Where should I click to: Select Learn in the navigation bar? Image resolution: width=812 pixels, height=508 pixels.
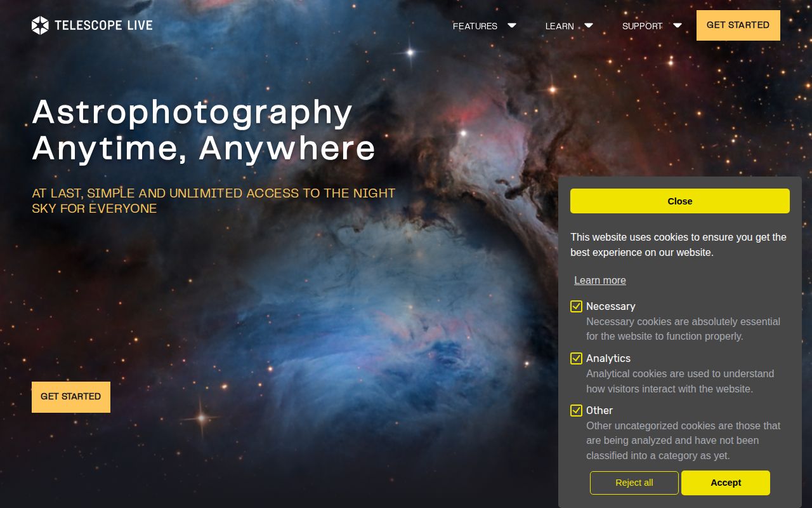559,26
